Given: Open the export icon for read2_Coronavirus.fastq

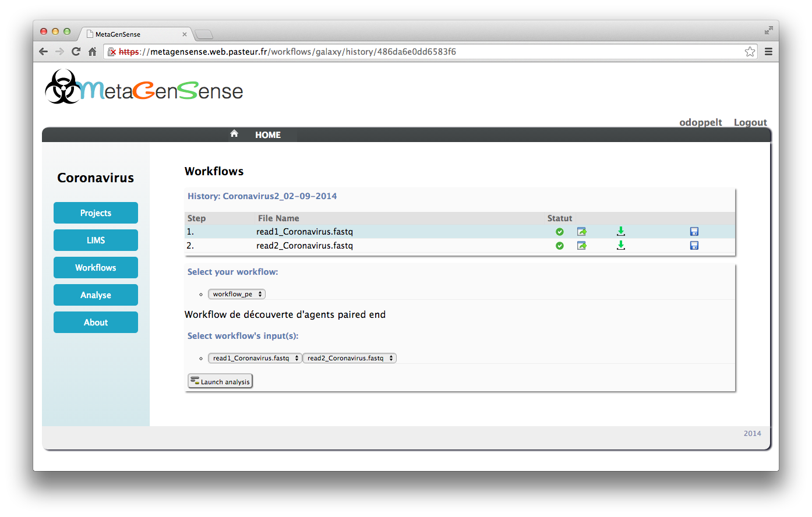Looking at the screenshot, I should coord(581,246).
